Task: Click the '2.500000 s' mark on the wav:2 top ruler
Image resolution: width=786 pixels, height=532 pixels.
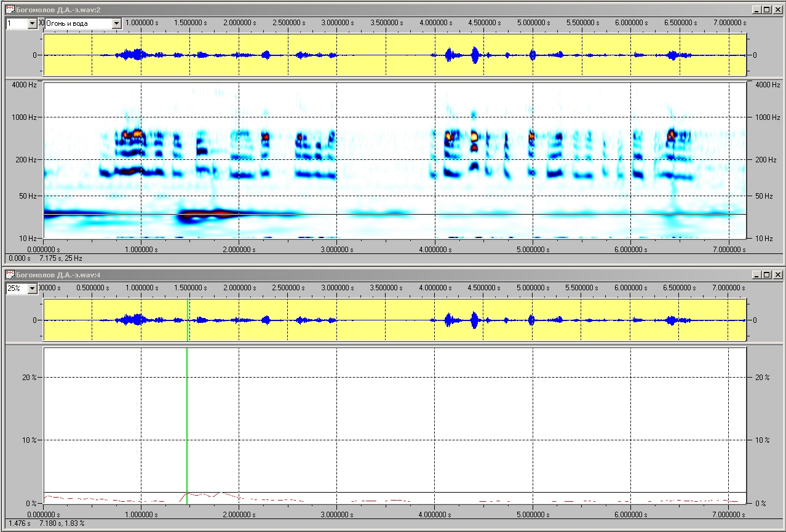Action: [288, 23]
